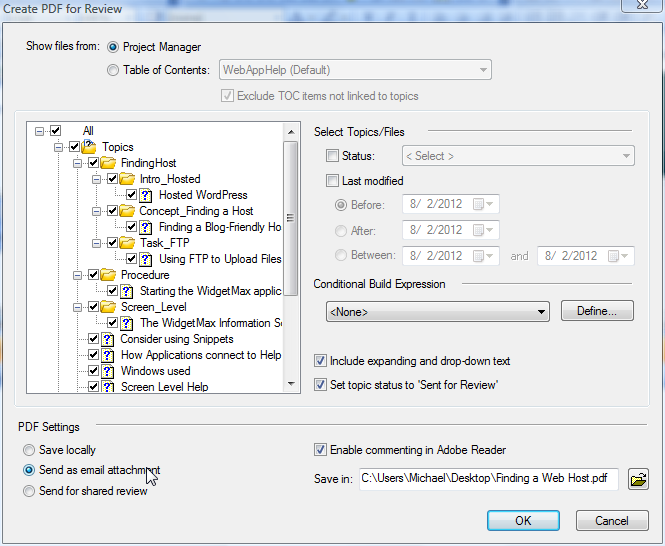This screenshot has width=665, height=546.
Task: Click the Define... button
Action: point(597,311)
